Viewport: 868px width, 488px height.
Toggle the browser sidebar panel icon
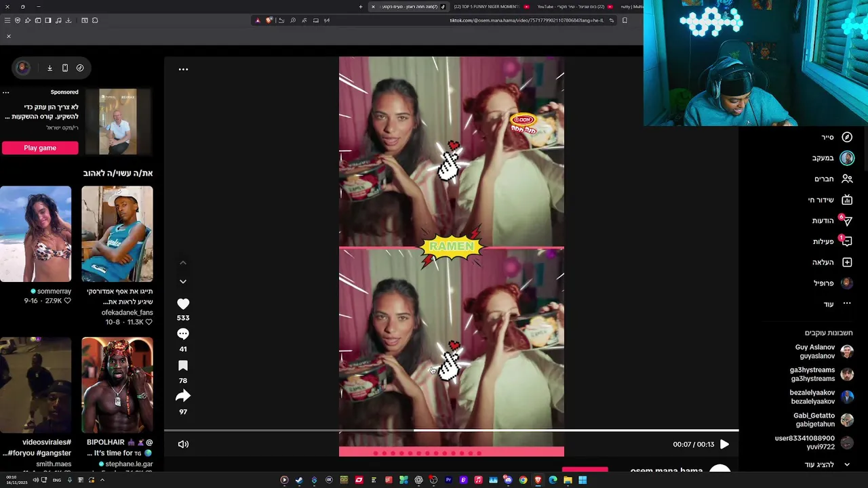click(48, 20)
